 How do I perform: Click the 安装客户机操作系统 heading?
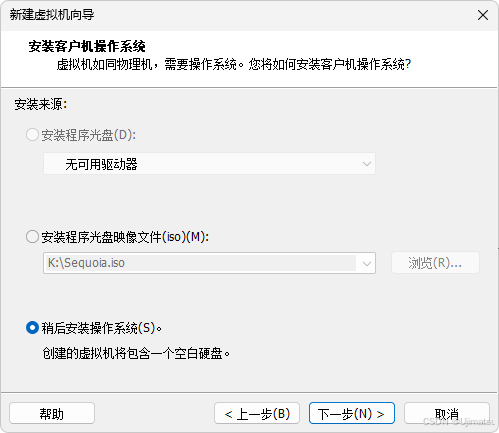point(87,46)
